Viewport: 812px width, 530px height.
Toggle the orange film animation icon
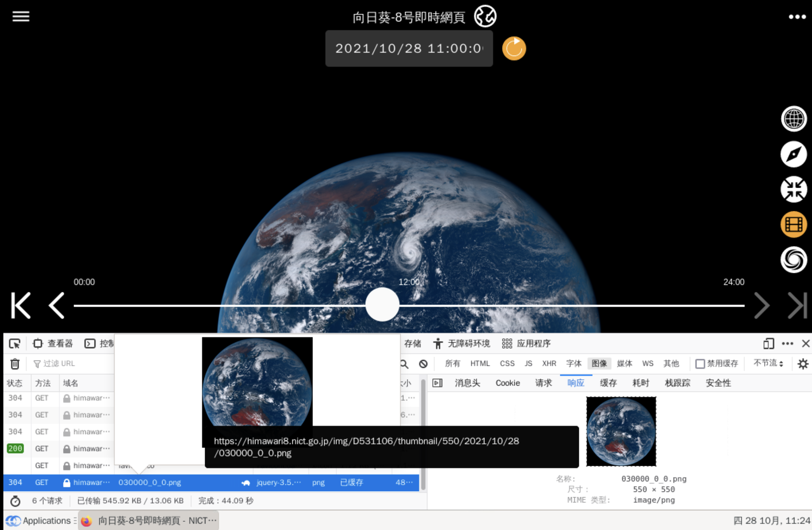point(794,224)
